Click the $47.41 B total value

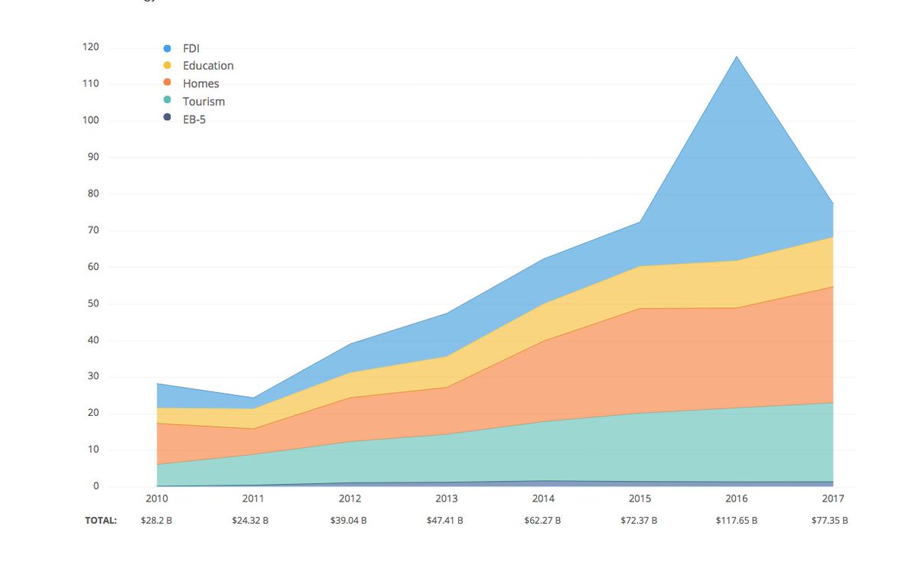point(445,520)
